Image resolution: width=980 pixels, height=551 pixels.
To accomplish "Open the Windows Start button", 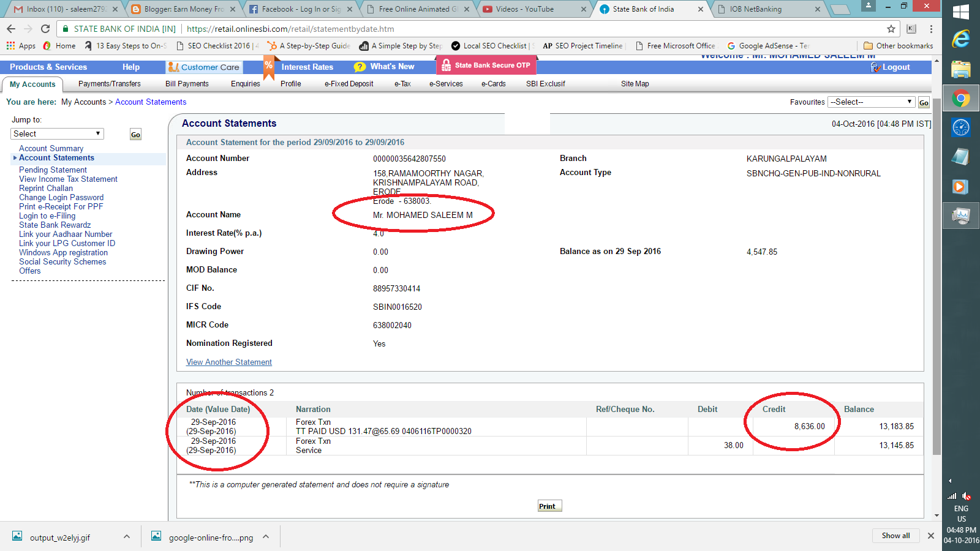I will click(x=961, y=11).
